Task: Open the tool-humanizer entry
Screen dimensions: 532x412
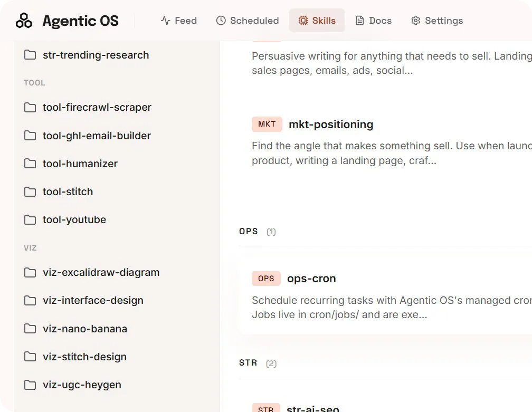Action: pos(80,164)
